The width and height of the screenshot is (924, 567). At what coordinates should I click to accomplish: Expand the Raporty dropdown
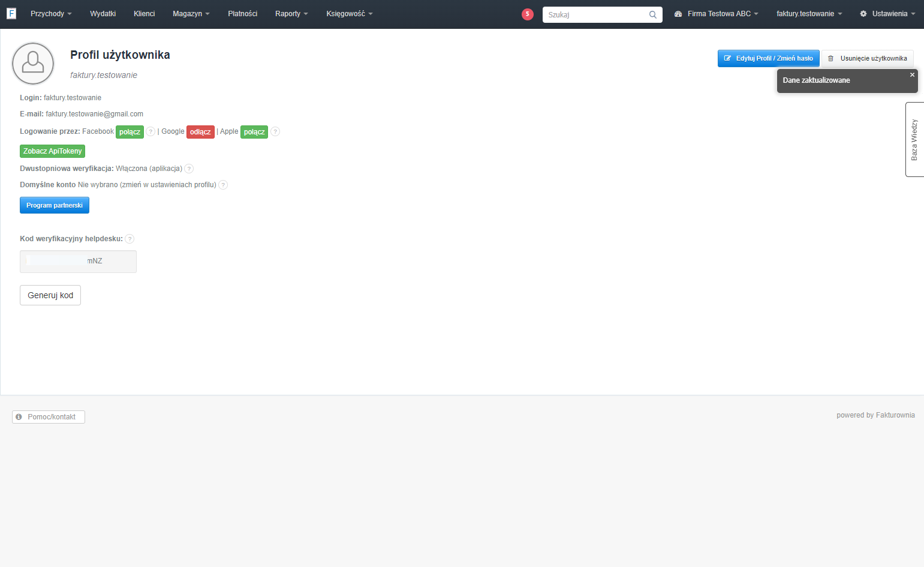click(291, 14)
